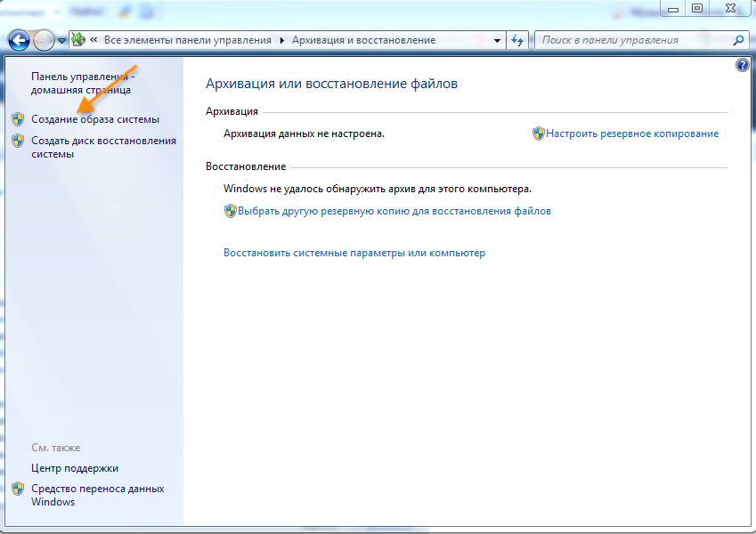Click shield icon beside 'Создание образа системы'
Screen dimensions: 756x534
pyautogui.click(x=18, y=119)
